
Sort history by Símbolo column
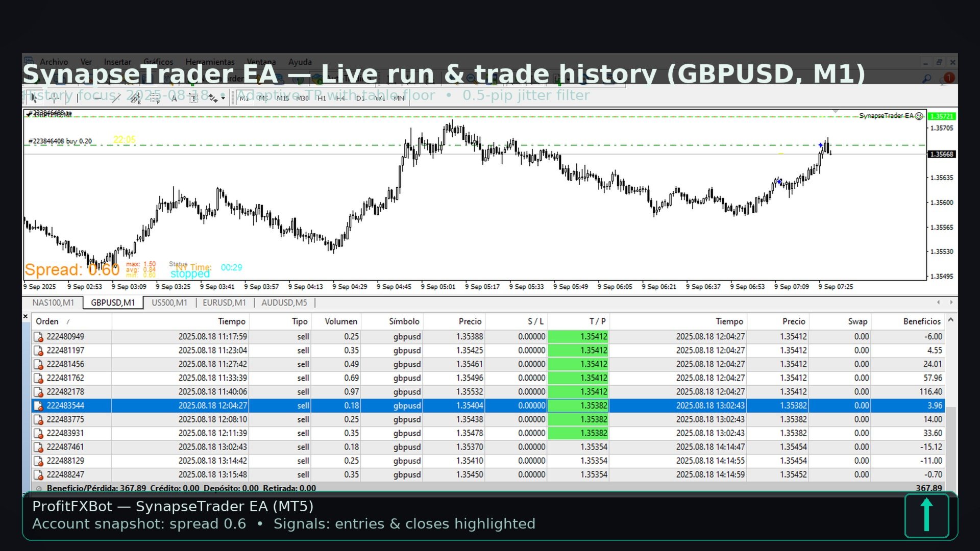(392, 321)
